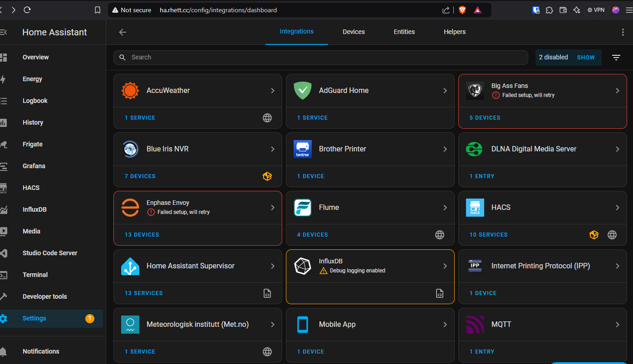
Task: Open the three-dot overflow menu
Action: pos(623,32)
